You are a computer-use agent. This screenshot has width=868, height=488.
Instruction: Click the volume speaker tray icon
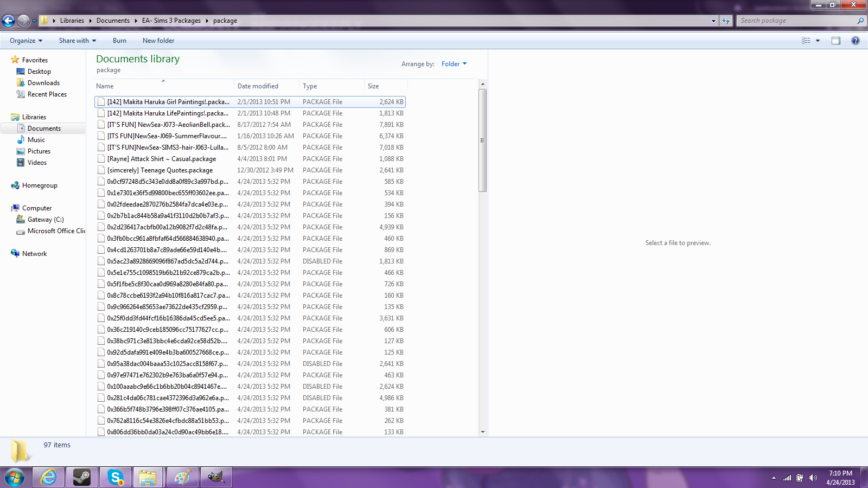[813, 478]
